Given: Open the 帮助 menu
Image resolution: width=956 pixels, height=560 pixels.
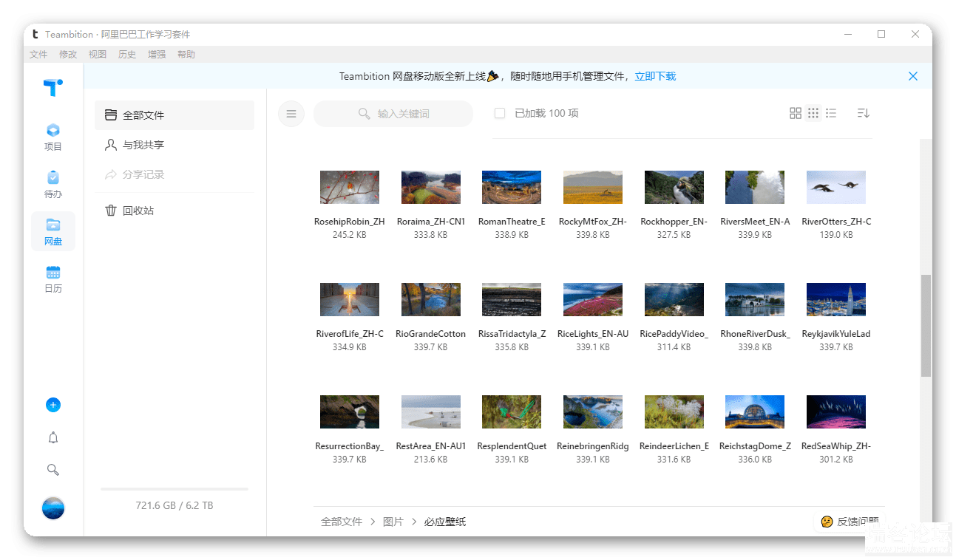Looking at the screenshot, I should 186,55.
